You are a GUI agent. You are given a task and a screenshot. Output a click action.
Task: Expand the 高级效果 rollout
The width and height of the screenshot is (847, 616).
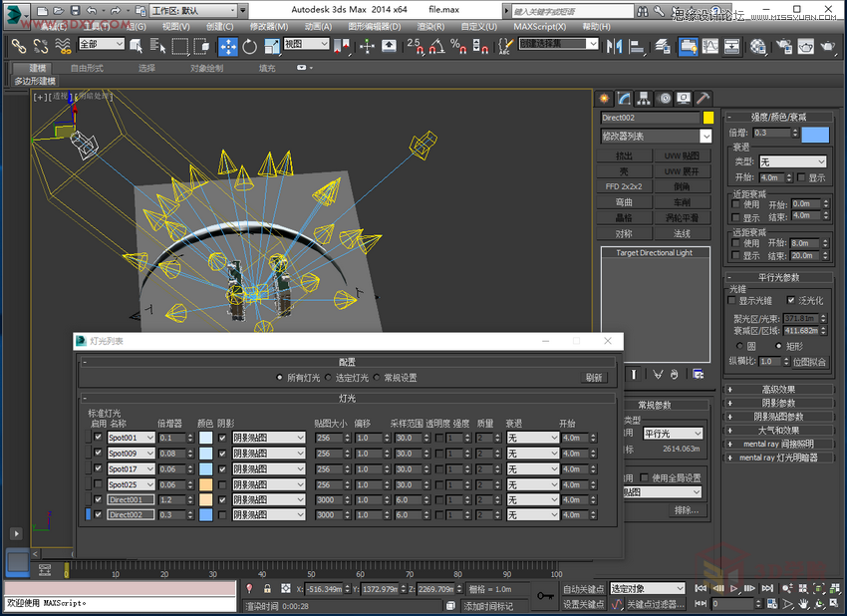(780, 389)
